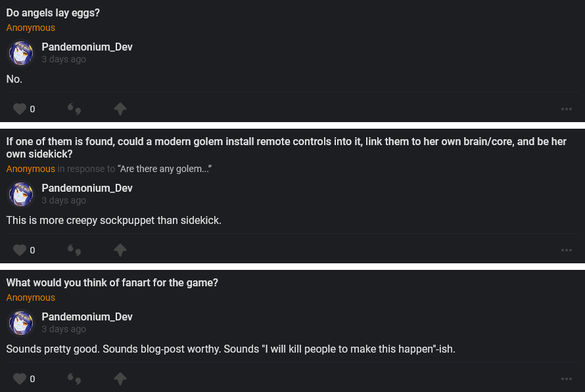
Task: Open the "Are there any golem..." parent question
Action: point(164,169)
